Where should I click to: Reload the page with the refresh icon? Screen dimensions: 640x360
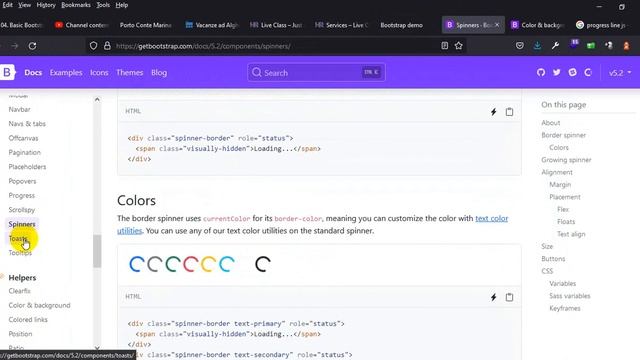[32, 46]
